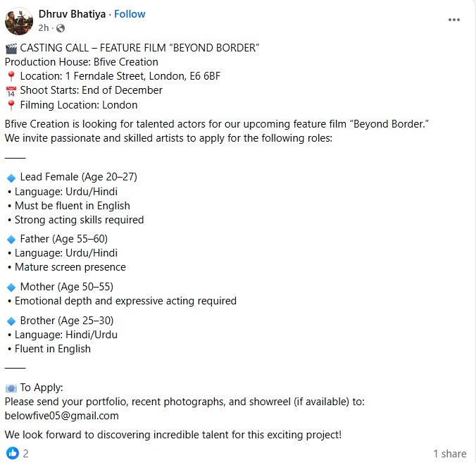
Task: Click the blue diamond beside Father role
Action: (11, 240)
